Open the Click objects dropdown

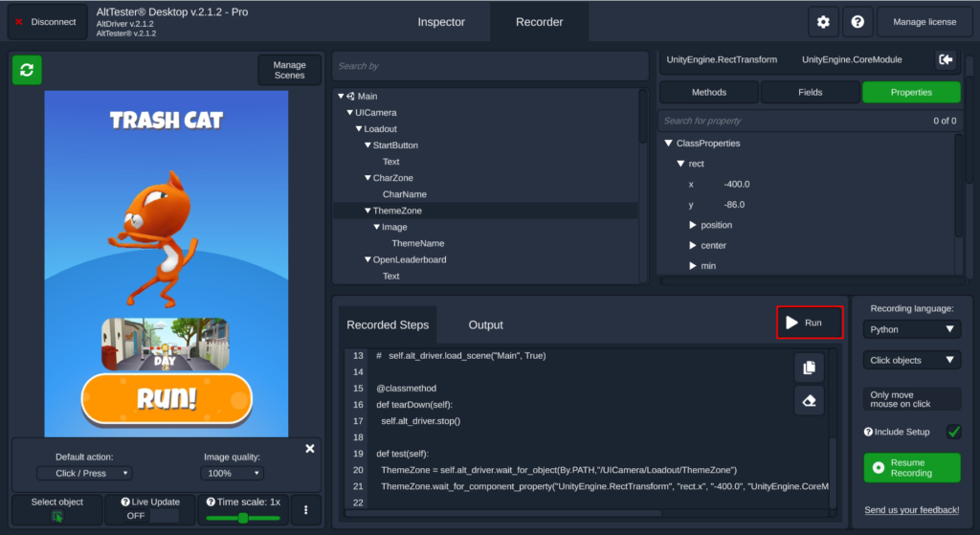[912, 360]
